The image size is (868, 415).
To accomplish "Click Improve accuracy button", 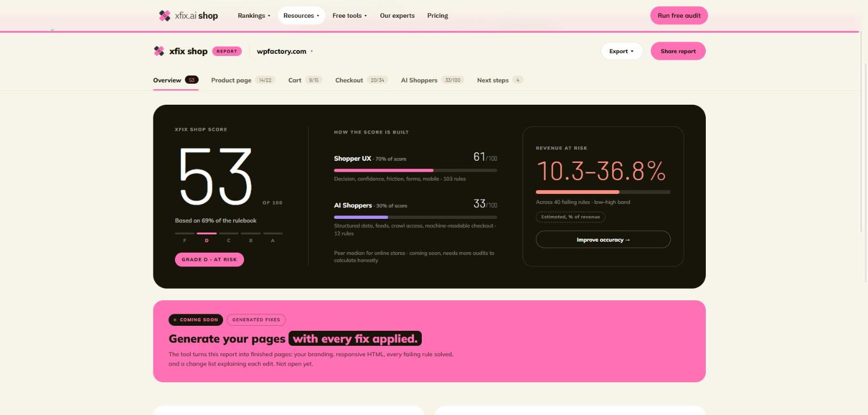I will click(x=603, y=239).
